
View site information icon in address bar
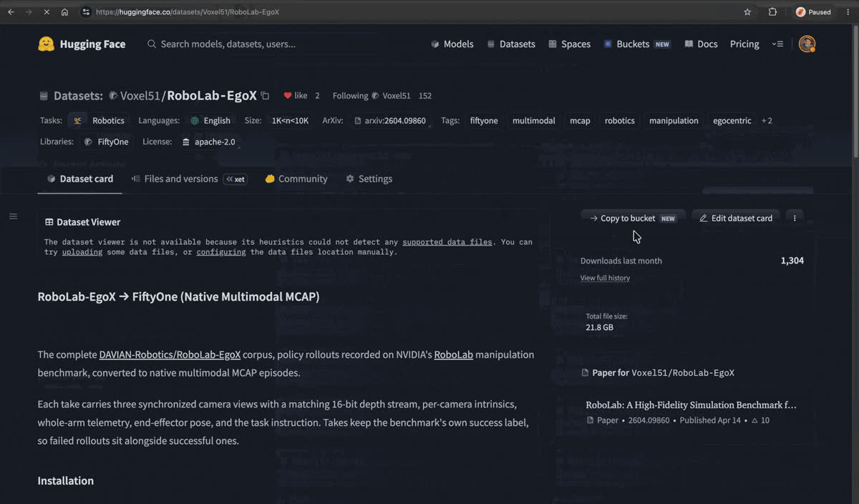click(x=86, y=12)
